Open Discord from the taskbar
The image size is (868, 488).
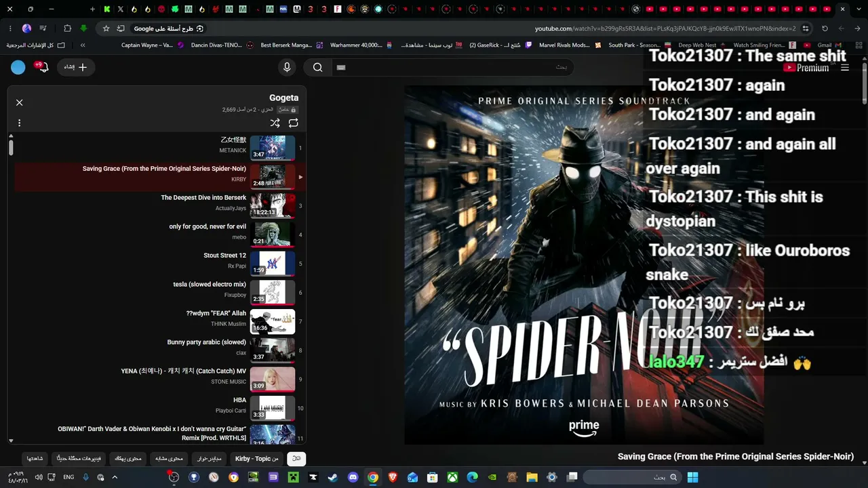[x=353, y=477]
